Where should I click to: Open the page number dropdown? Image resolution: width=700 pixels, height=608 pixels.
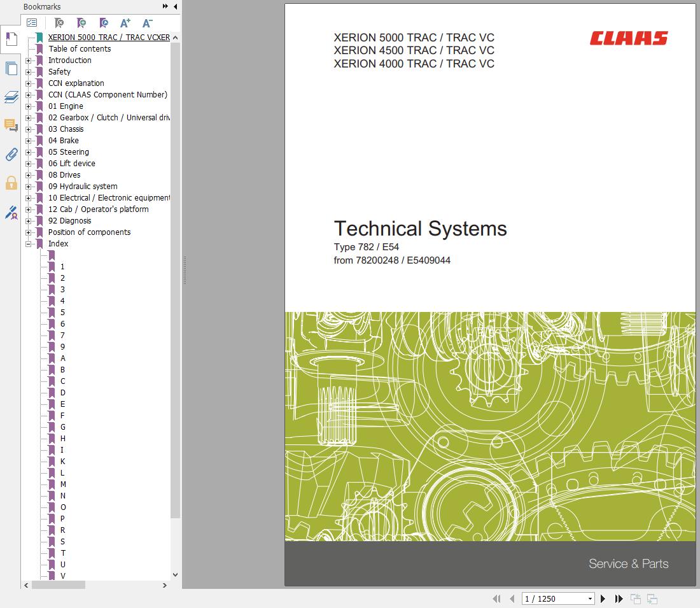(x=590, y=598)
